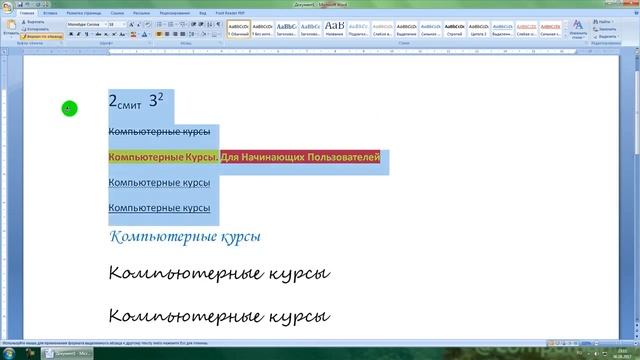Select Align Text Left
This screenshot has width=640, height=360.
click(x=159, y=35)
